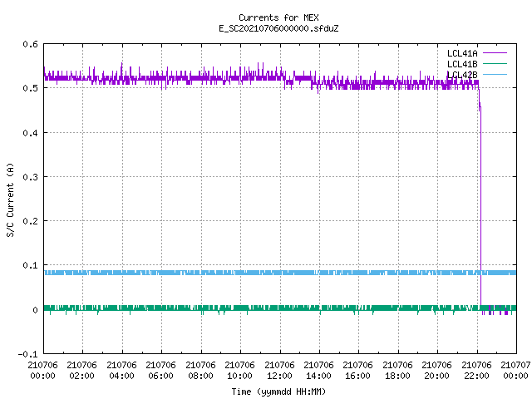Click the 210706 08:00 x-axis tick label
This screenshot has width=532, height=399.
(x=200, y=370)
